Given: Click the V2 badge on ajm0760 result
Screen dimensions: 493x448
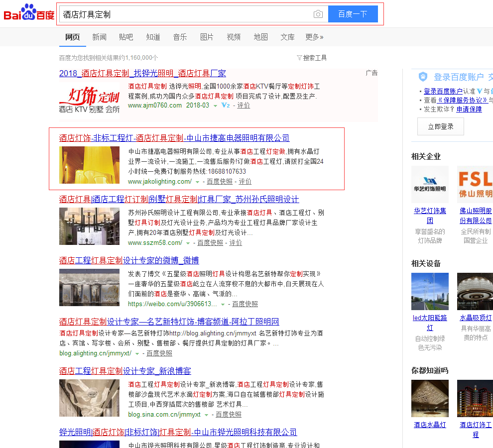Looking at the screenshot, I should coord(226,106).
